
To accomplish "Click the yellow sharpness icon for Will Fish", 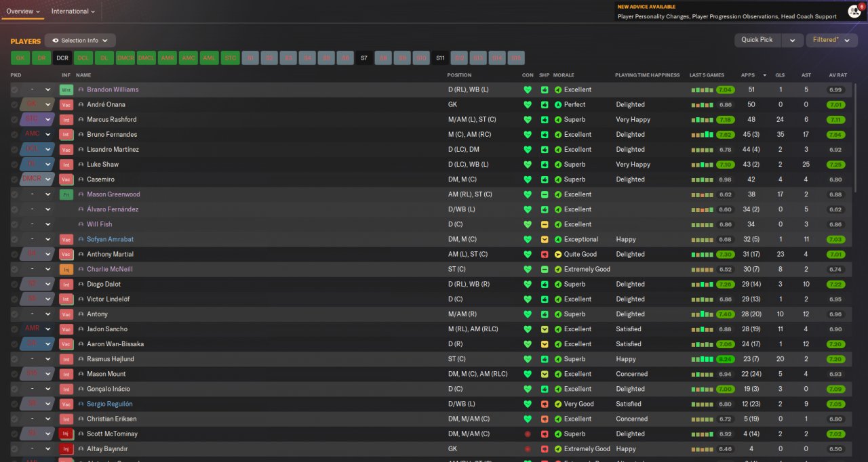I will pos(545,224).
